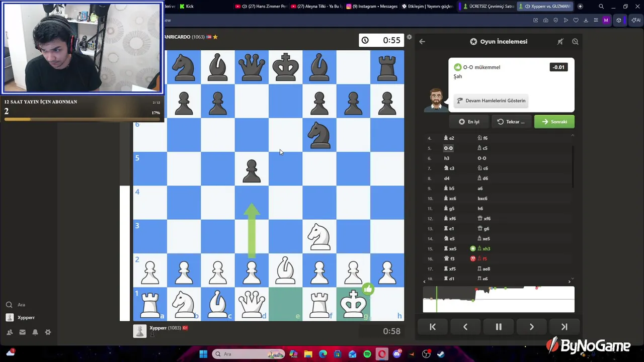
Task: Open Xypperr's player avatar below board
Action: click(x=140, y=331)
